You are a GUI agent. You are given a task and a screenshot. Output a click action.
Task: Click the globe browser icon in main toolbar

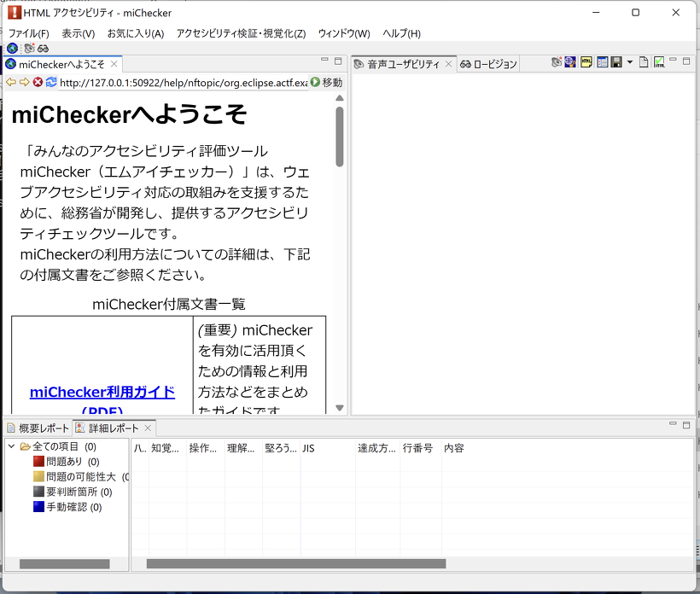click(x=12, y=48)
